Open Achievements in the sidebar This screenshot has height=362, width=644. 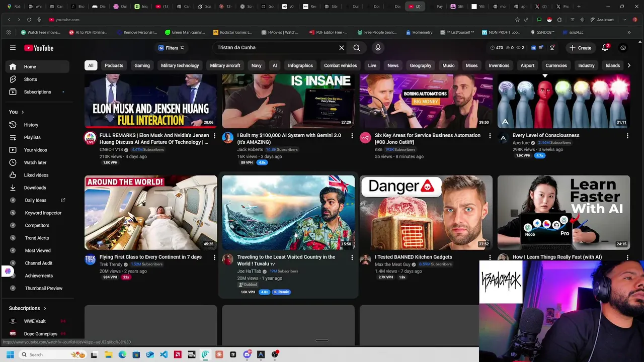(38, 276)
